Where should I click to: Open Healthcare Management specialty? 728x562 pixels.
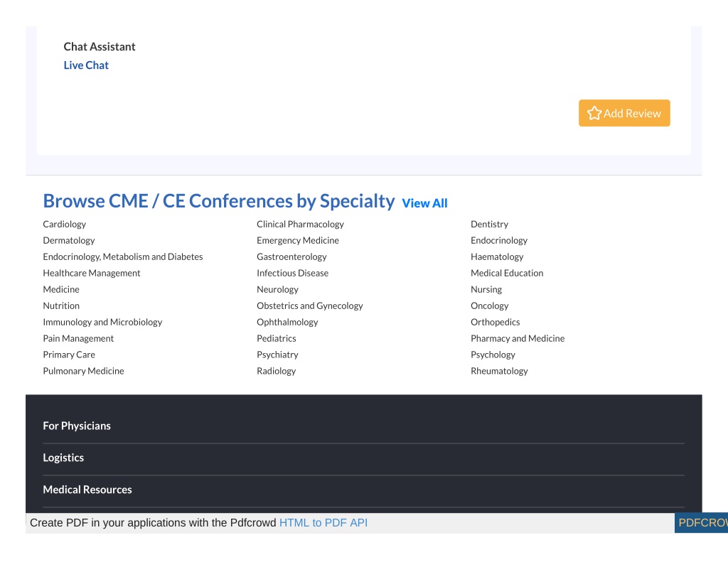[92, 273]
